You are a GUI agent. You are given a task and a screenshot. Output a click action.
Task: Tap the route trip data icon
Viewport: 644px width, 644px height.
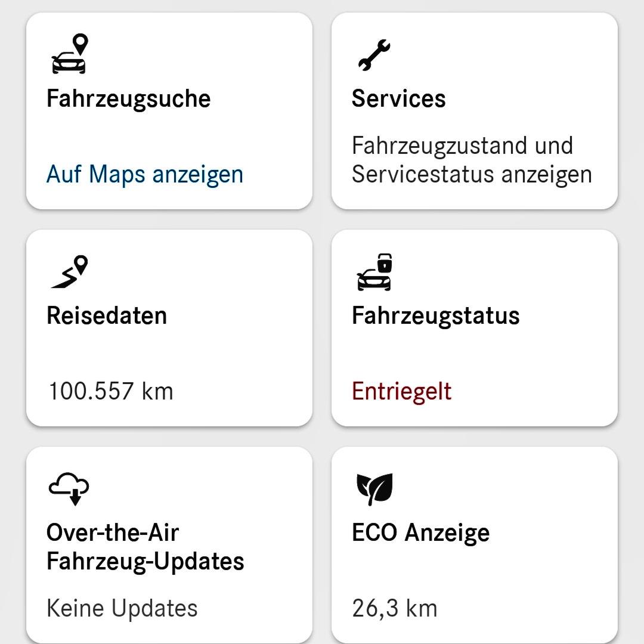(x=69, y=272)
